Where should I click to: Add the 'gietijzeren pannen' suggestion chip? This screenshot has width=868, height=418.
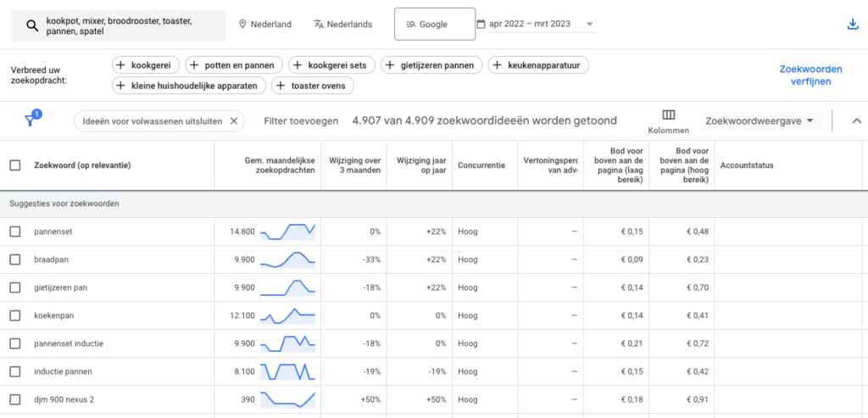pyautogui.click(x=431, y=65)
